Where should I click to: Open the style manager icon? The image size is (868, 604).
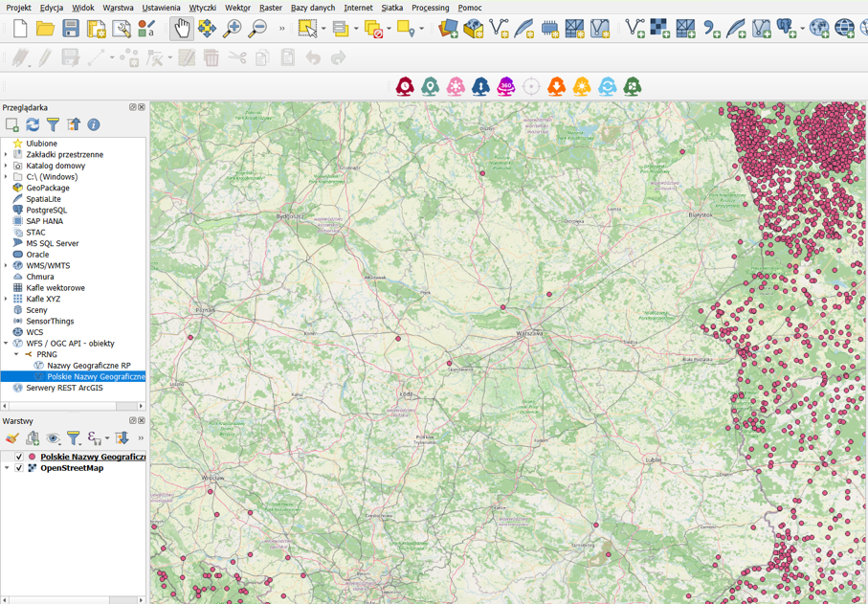click(146, 28)
